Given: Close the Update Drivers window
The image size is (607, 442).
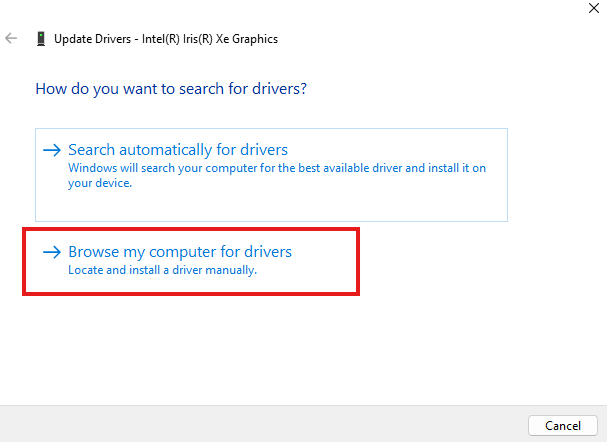Looking at the screenshot, I should pos(593,8).
